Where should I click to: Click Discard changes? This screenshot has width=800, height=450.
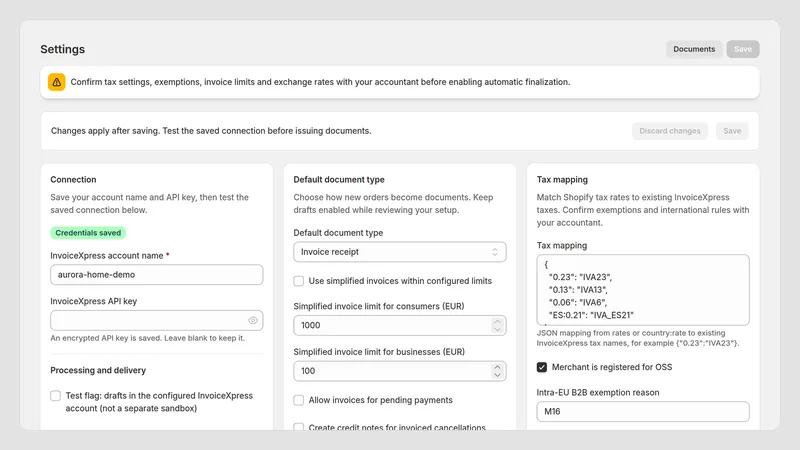[669, 131]
